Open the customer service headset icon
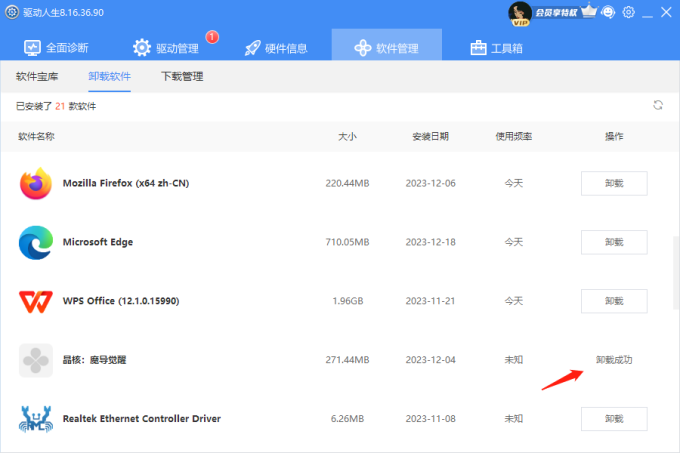The width and height of the screenshot is (680, 453). tap(610, 13)
